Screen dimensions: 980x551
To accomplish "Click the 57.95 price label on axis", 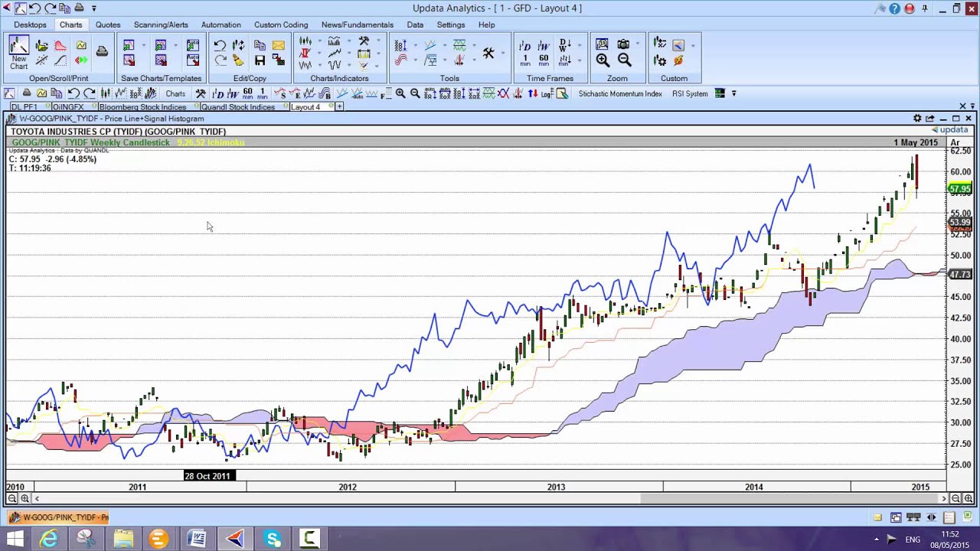I will pos(960,189).
